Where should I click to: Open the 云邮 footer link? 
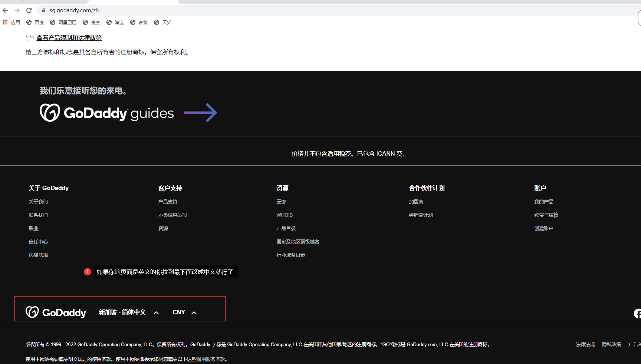[281, 202]
